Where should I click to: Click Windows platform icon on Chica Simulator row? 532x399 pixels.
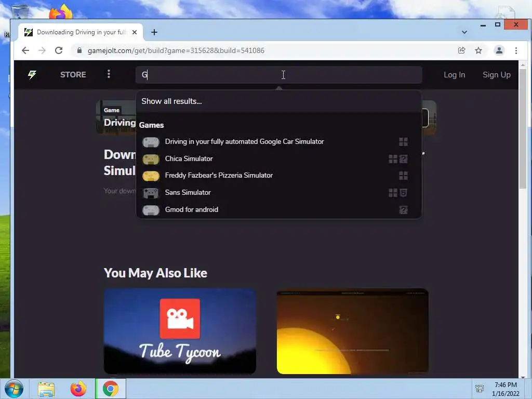point(393,159)
